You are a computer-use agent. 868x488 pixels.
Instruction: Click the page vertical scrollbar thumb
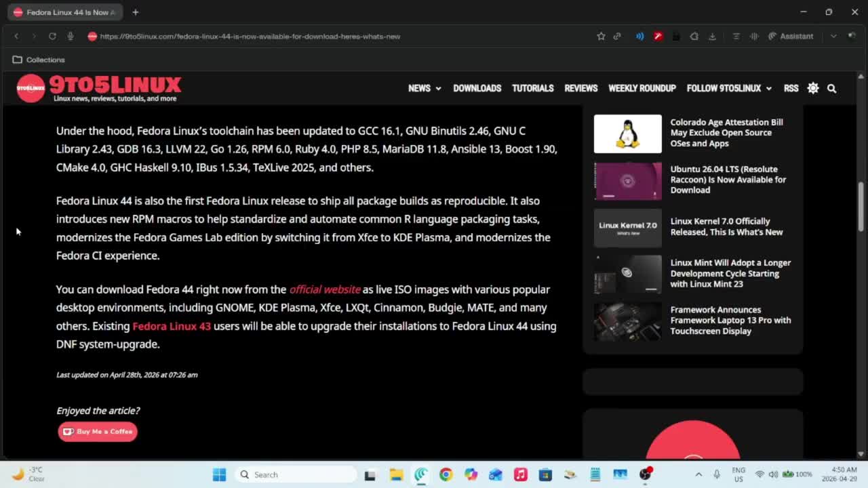(861, 207)
